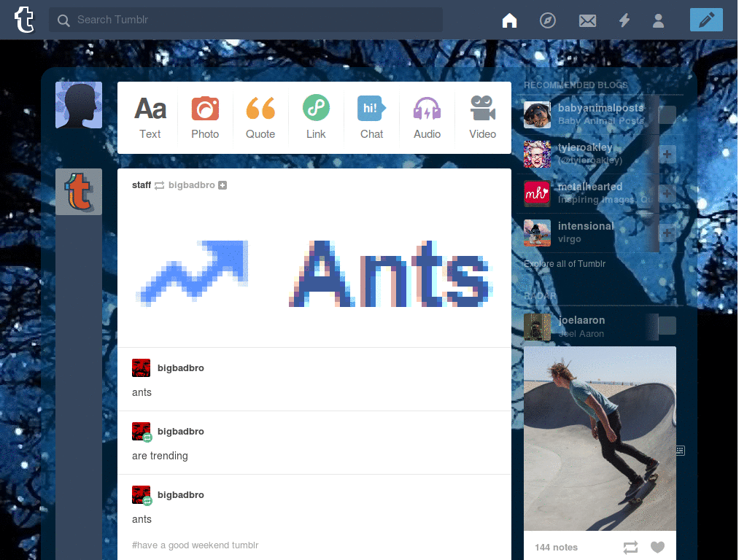Click the babyanimalposts avatar
The image size is (747, 560).
(537, 114)
